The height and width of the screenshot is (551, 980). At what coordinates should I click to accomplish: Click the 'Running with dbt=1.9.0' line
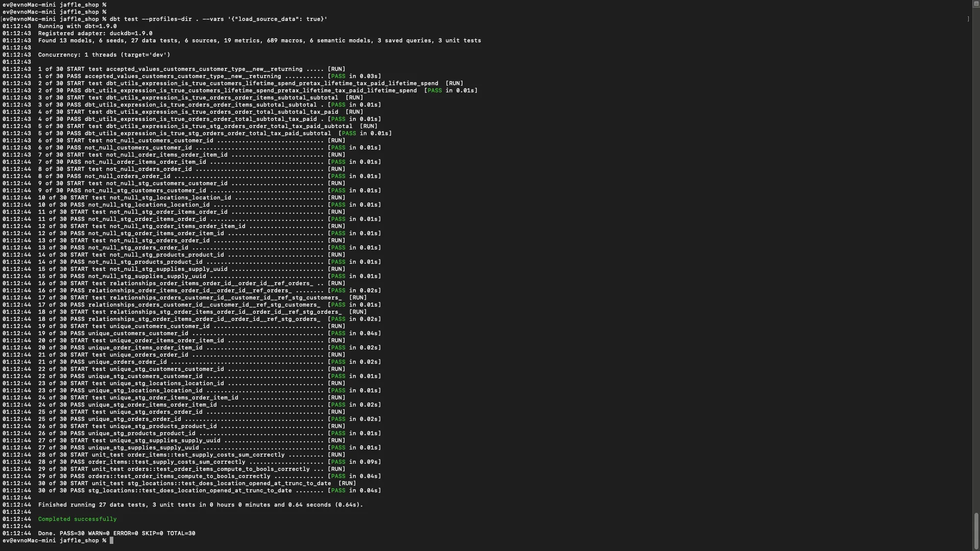click(78, 26)
